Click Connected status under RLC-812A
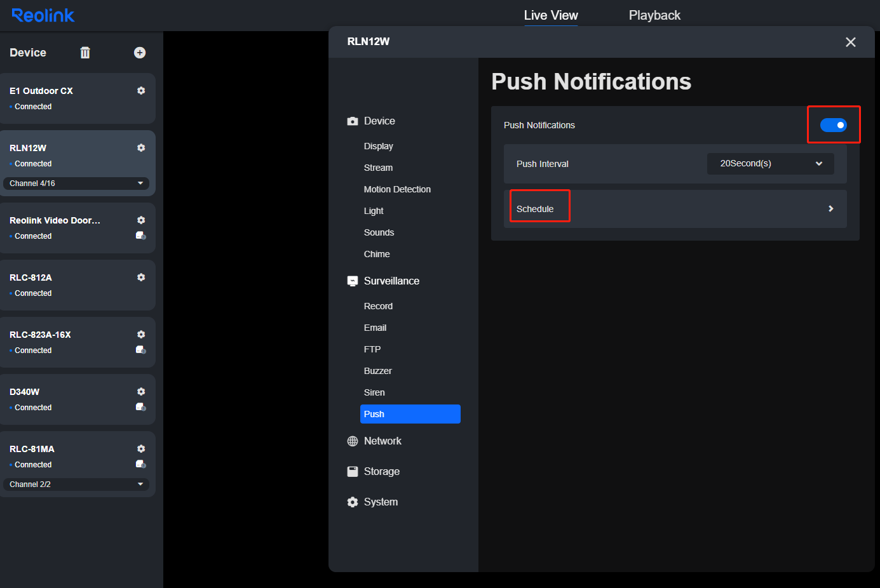The width and height of the screenshot is (880, 588). (x=33, y=293)
